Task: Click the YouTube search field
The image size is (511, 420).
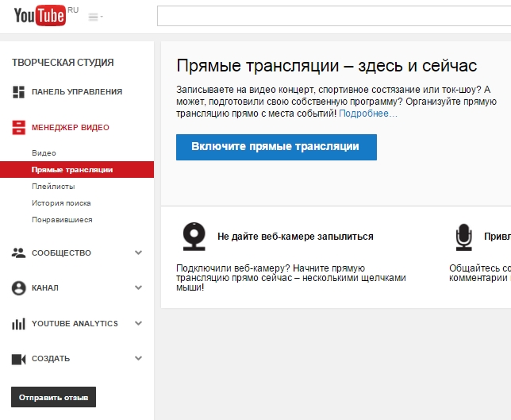Action: point(334,16)
